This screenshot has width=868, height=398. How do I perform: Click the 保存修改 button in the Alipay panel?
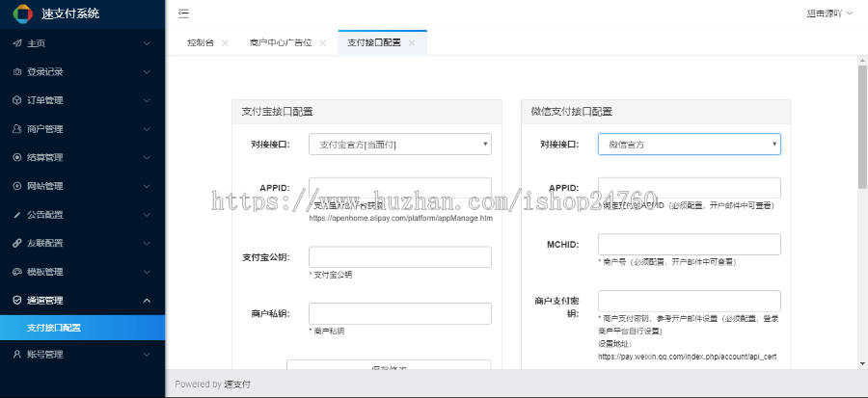point(389,365)
